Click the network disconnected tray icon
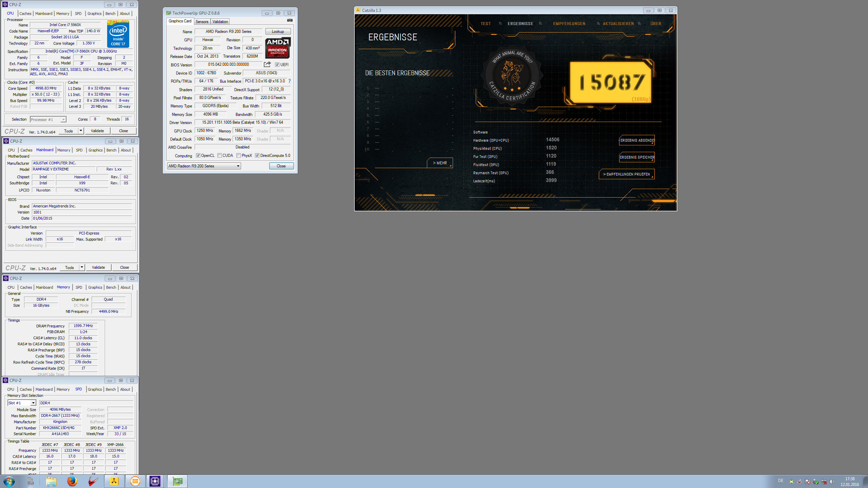This screenshot has width=868, height=488. (824, 482)
